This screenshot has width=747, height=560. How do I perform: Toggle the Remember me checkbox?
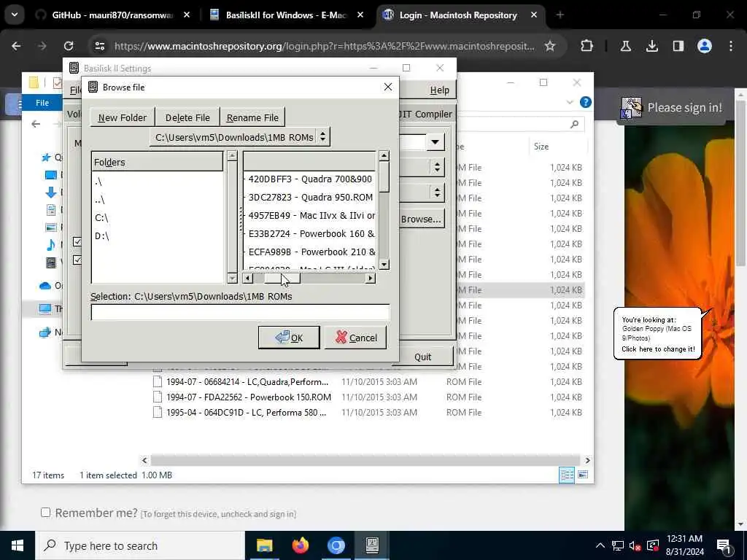(46, 513)
